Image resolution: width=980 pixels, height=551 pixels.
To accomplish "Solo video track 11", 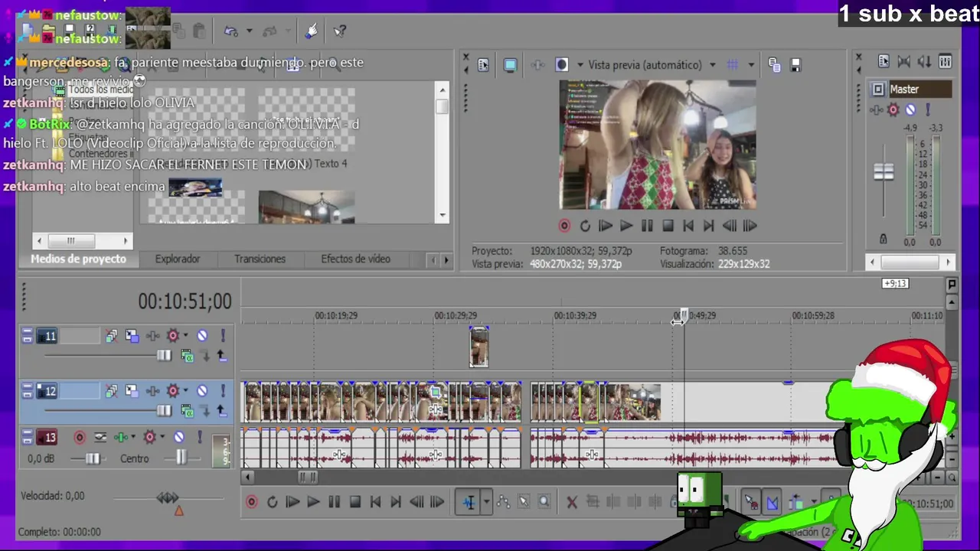I will point(223,336).
